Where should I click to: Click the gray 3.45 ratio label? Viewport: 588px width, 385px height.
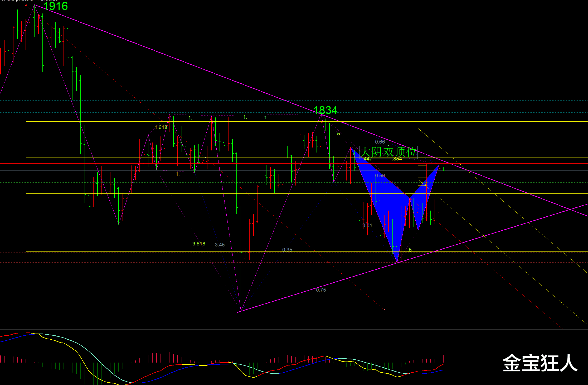[220, 245]
